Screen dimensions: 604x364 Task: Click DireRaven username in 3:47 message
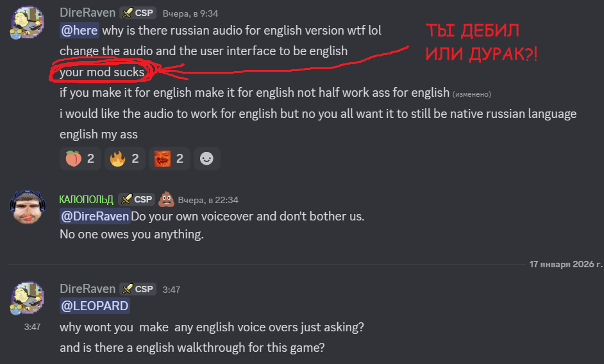(x=87, y=288)
